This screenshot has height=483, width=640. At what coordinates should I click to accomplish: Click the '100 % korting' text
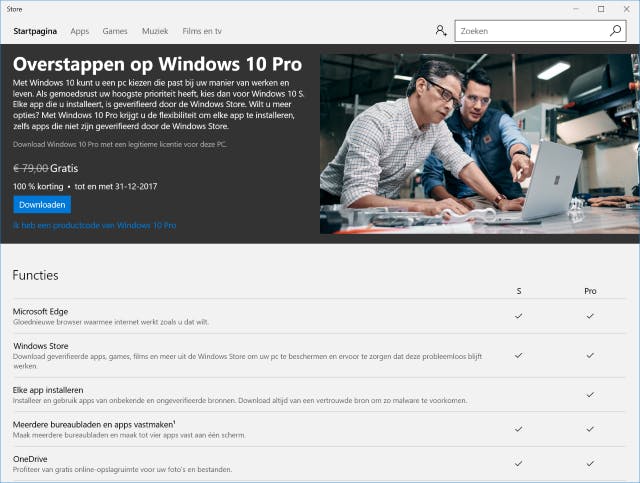click(x=38, y=187)
